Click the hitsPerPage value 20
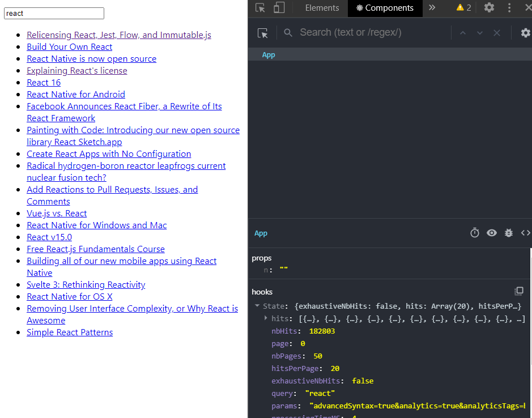The height and width of the screenshot is (418, 532). (x=335, y=369)
